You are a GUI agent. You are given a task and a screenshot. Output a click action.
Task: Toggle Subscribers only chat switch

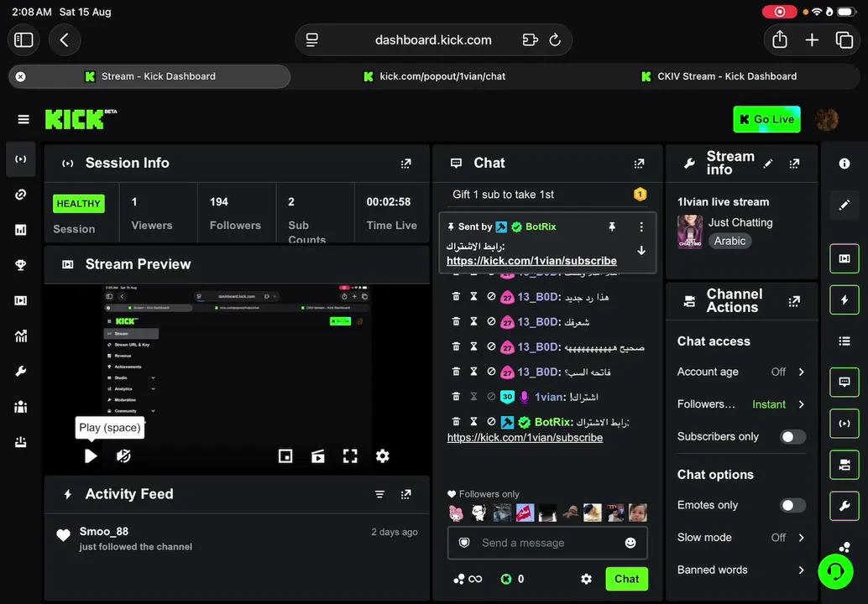[x=792, y=436]
